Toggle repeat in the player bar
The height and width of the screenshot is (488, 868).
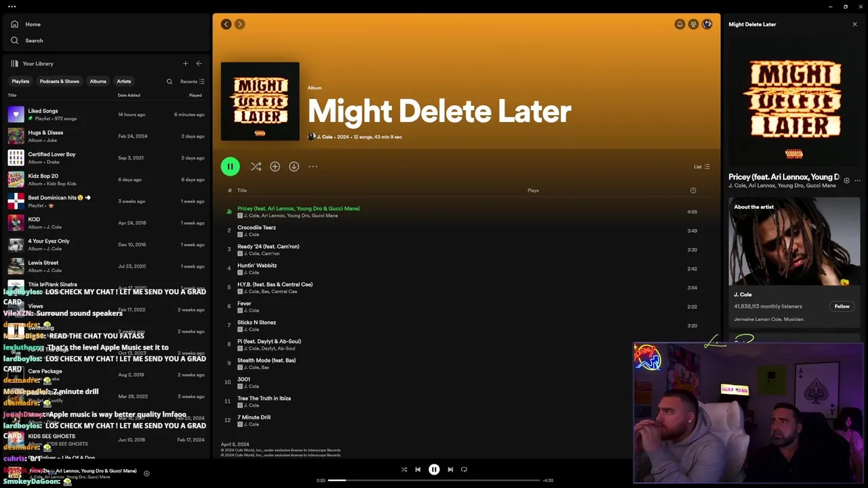[464, 469]
